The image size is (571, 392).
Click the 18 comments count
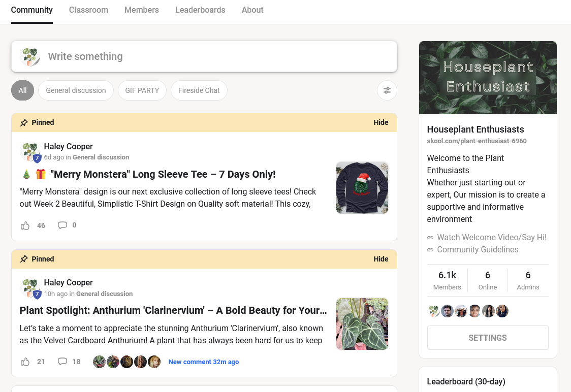pos(77,362)
